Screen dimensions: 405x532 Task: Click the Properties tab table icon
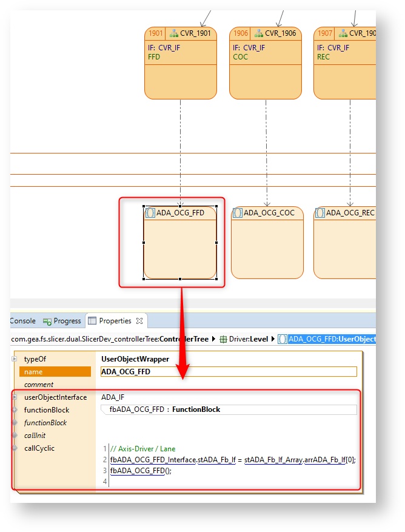(x=92, y=321)
